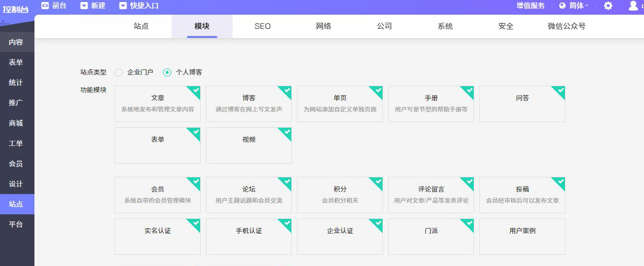Image resolution: width=644 pixels, height=266 pixels.
Task: Open settings via the gear icon
Action: 608,6
